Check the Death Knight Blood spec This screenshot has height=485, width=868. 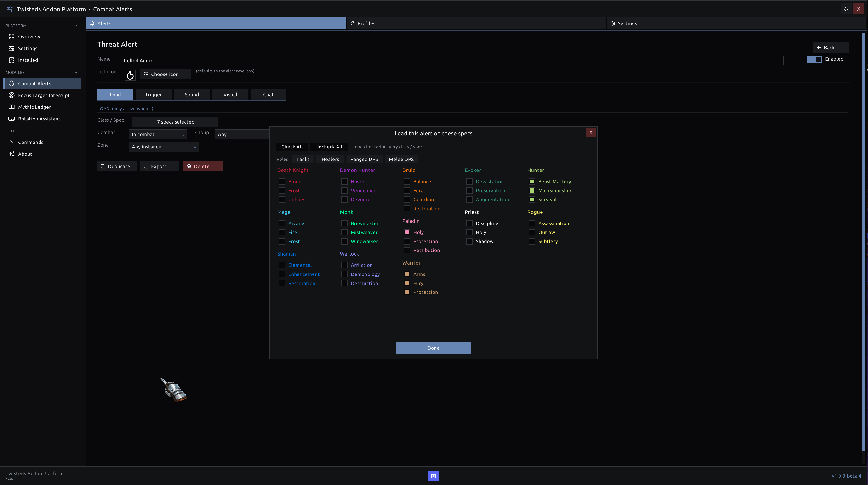[x=282, y=181]
